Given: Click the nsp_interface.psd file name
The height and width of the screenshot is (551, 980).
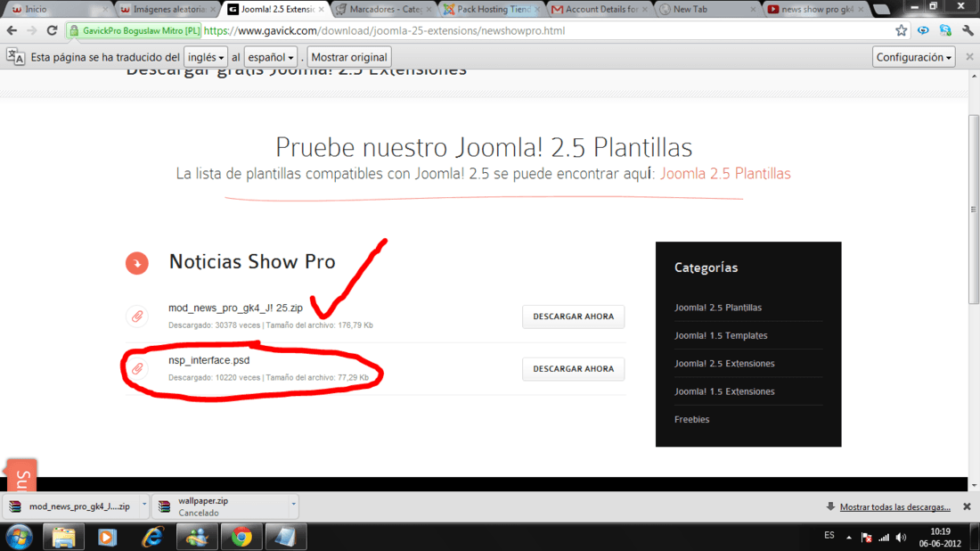Looking at the screenshot, I should tap(208, 360).
